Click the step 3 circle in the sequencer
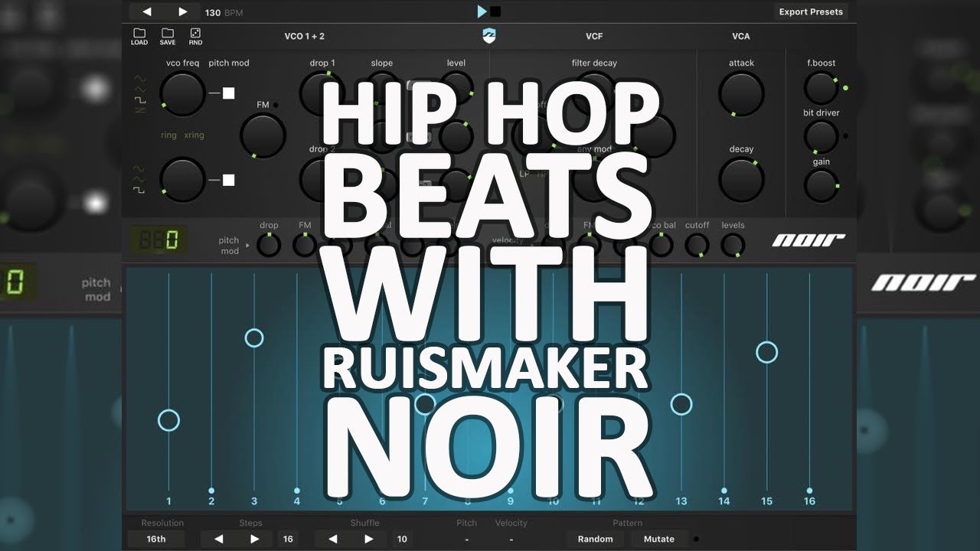This screenshot has width=980, height=551. click(254, 337)
